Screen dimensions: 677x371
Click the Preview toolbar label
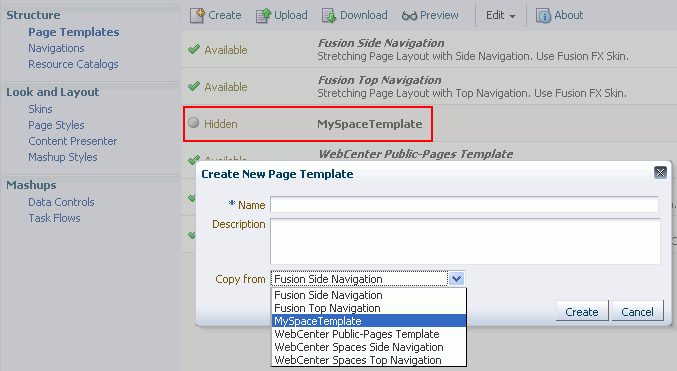(439, 15)
